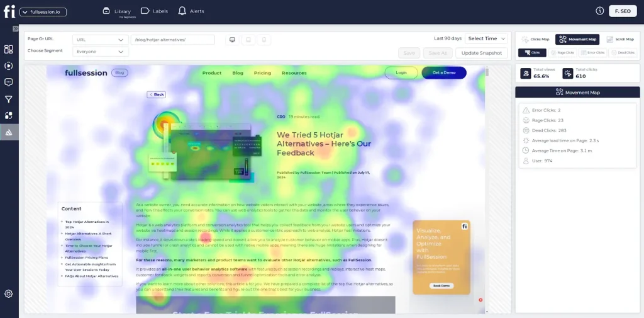Click the Blog nav link beside Product
This screenshot has height=318, width=644.
238,73
